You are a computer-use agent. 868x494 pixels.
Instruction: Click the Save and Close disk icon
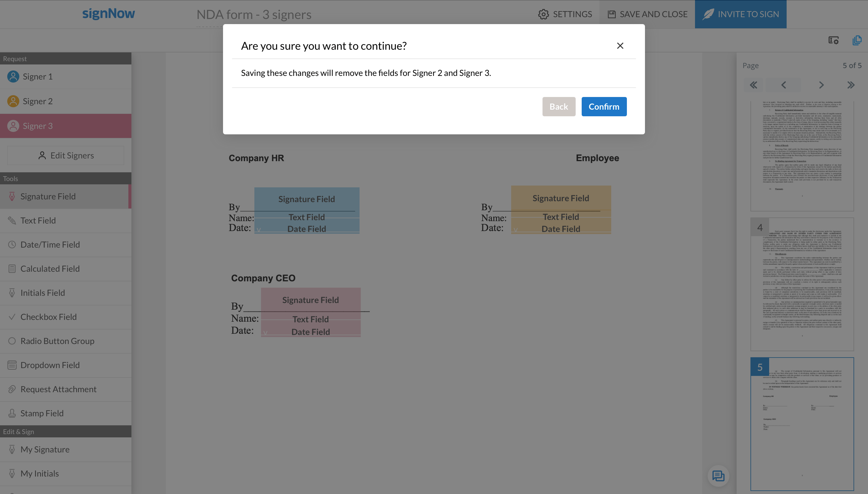[612, 14]
